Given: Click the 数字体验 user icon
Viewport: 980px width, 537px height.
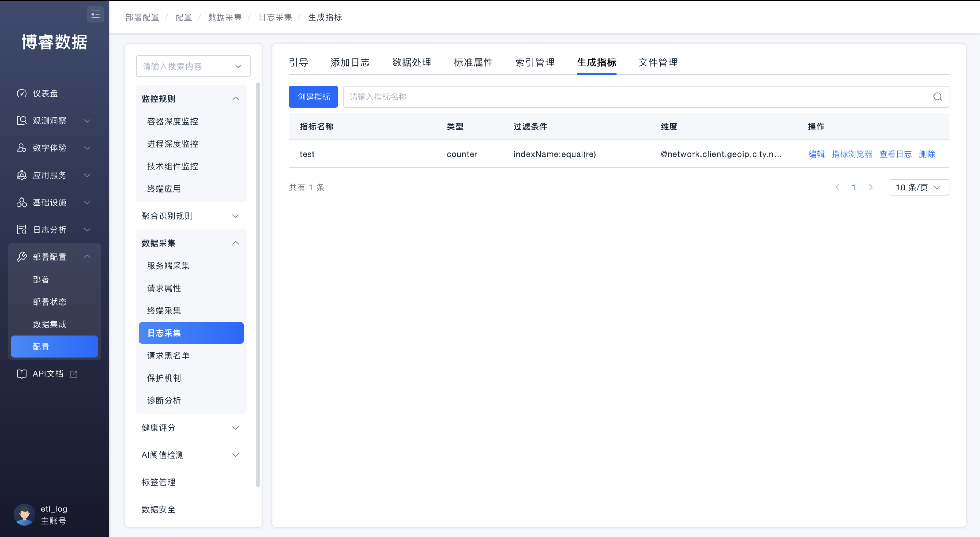Looking at the screenshot, I should click(x=22, y=148).
